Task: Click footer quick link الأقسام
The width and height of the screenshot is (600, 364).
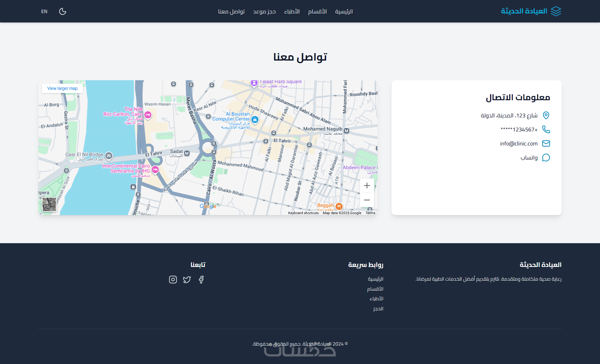Action: (375, 289)
